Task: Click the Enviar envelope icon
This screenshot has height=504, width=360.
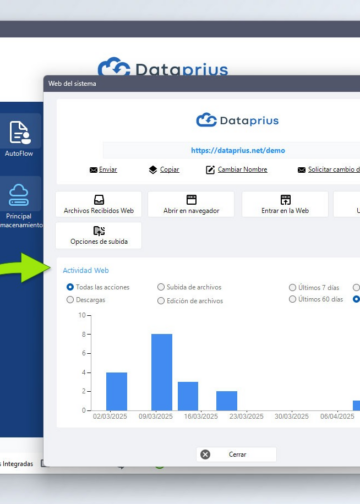Action: pos(93,170)
